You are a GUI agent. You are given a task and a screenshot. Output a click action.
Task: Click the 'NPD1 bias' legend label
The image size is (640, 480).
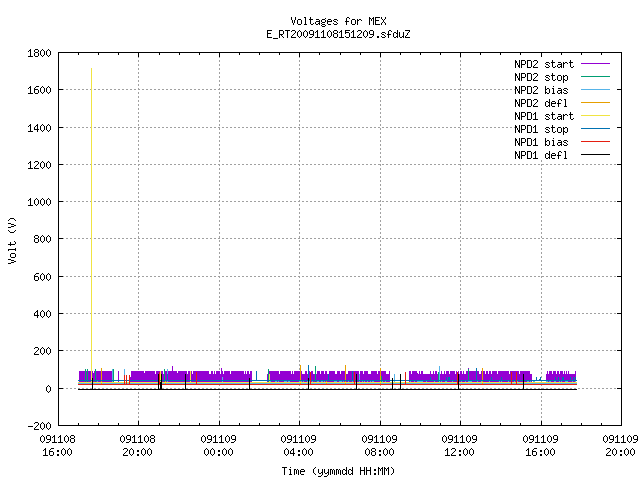pos(541,142)
